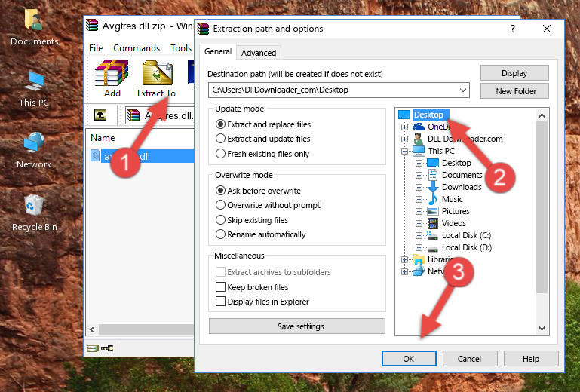Enable Keep broken files checkbox

[220, 287]
